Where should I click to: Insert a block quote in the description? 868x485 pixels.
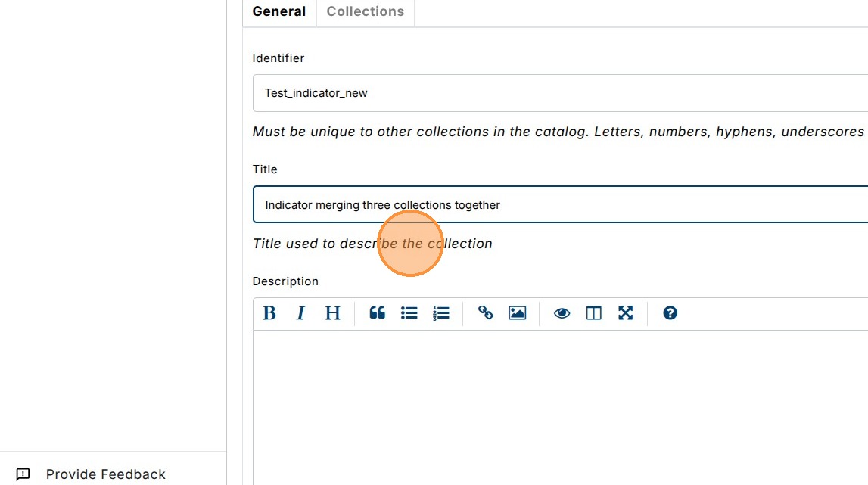pyautogui.click(x=377, y=313)
